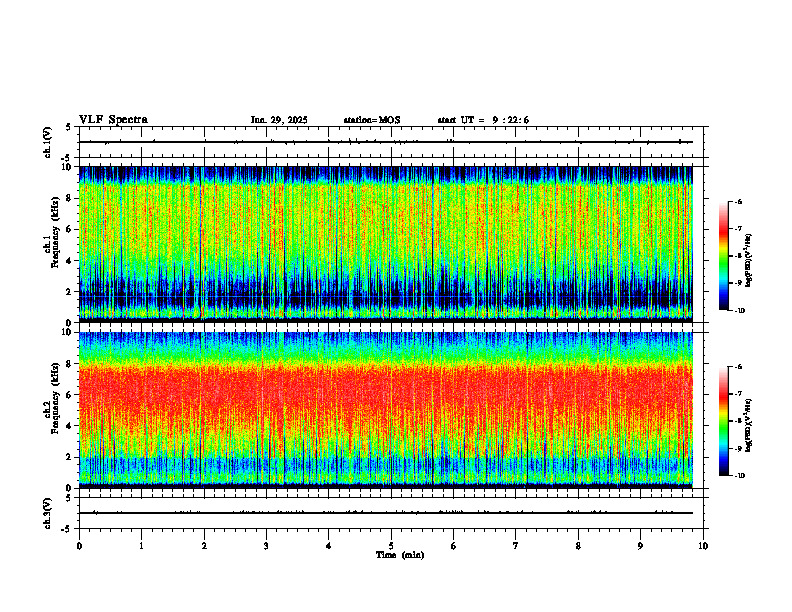Click the time axis tick label "0"
Image resolution: width=792 pixels, height=612 pixels.
79,546
